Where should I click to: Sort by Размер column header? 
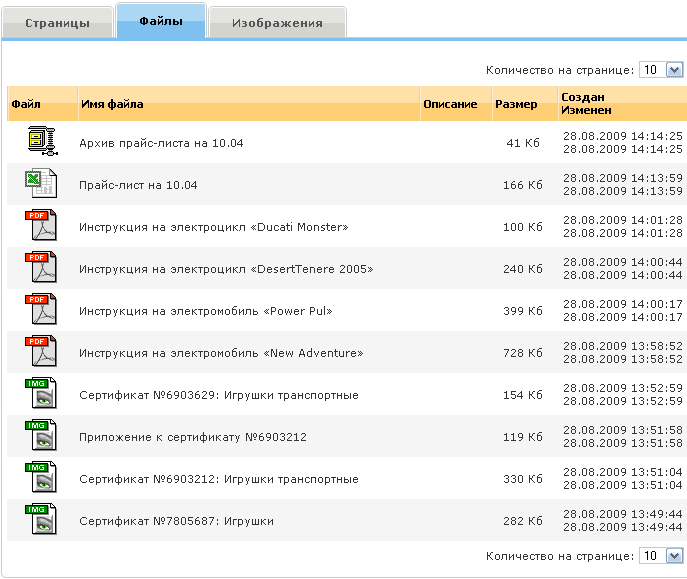click(516, 104)
